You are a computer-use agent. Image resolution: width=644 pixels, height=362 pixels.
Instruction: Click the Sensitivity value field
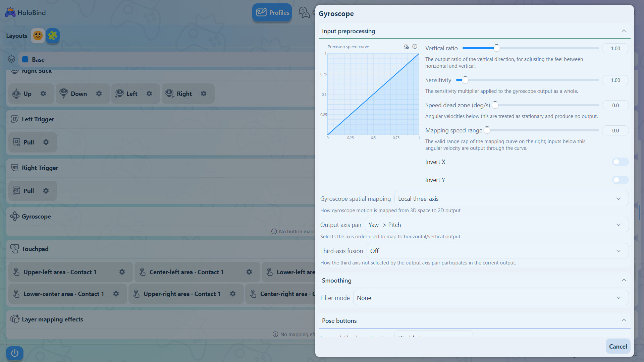[x=615, y=80]
